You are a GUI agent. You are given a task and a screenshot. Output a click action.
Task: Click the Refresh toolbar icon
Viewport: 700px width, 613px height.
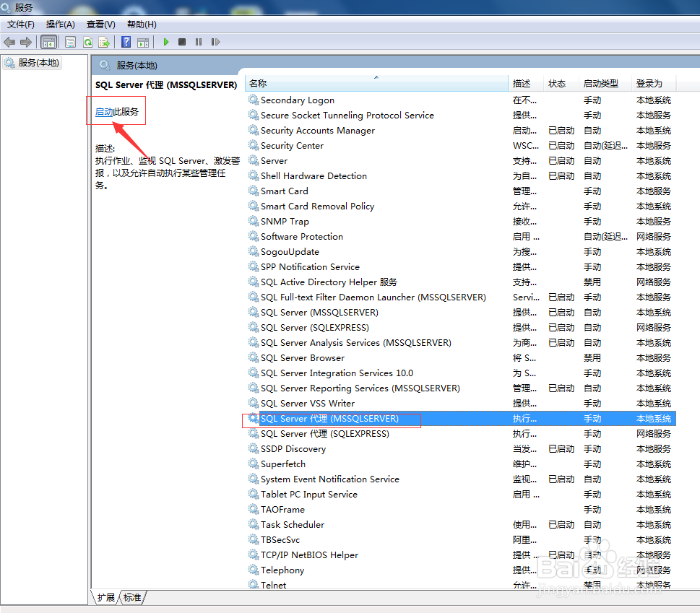click(88, 42)
